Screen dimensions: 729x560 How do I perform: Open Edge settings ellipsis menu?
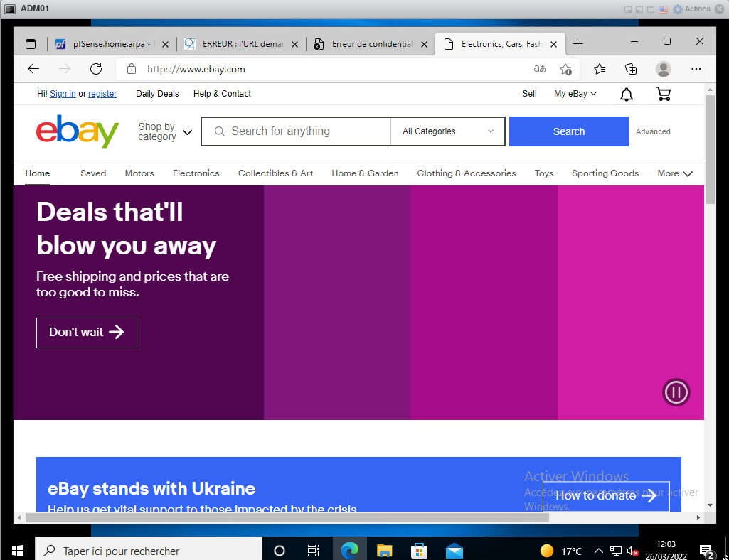point(696,69)
